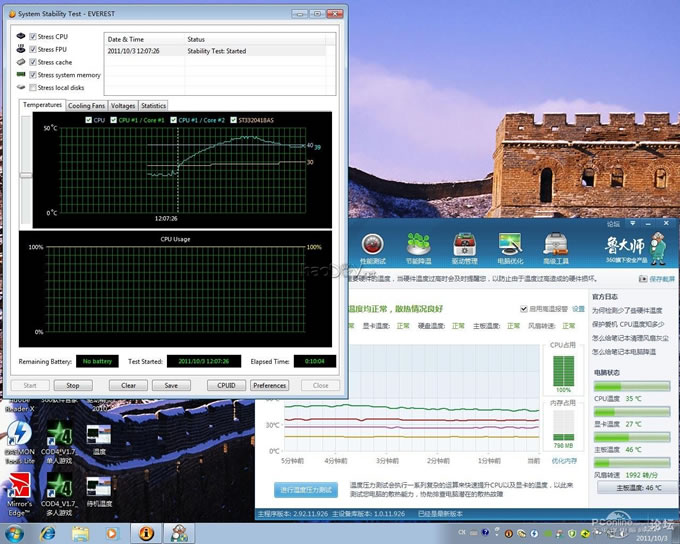The width and height of the screenshot is (680, 544).
Task: Enable the Stress local disks checkbox
Action: (33, 88)
